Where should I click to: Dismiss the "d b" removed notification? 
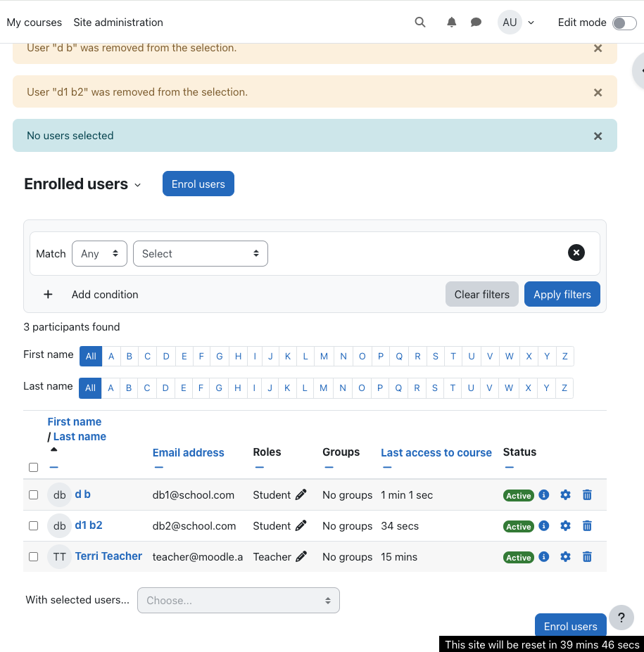598,49
